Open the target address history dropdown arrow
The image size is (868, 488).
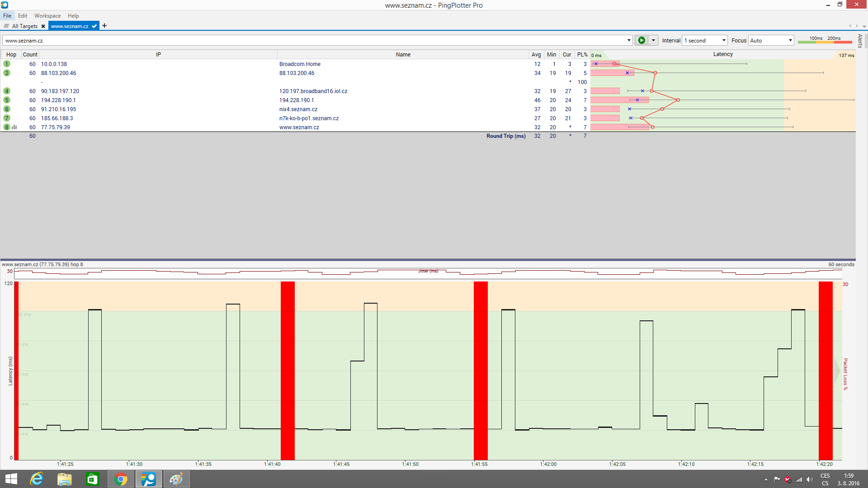pyautogui.click(x=629, y=40)
